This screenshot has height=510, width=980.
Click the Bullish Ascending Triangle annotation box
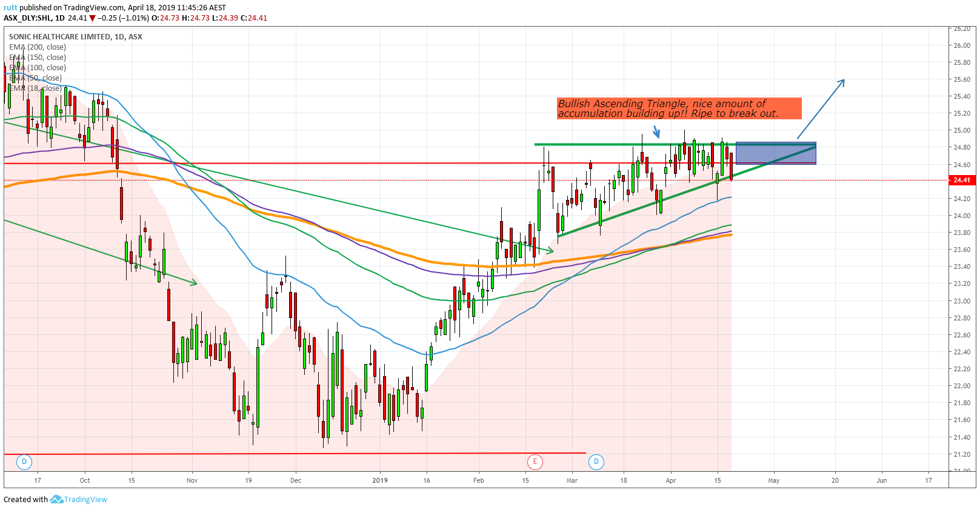(679, 108)
